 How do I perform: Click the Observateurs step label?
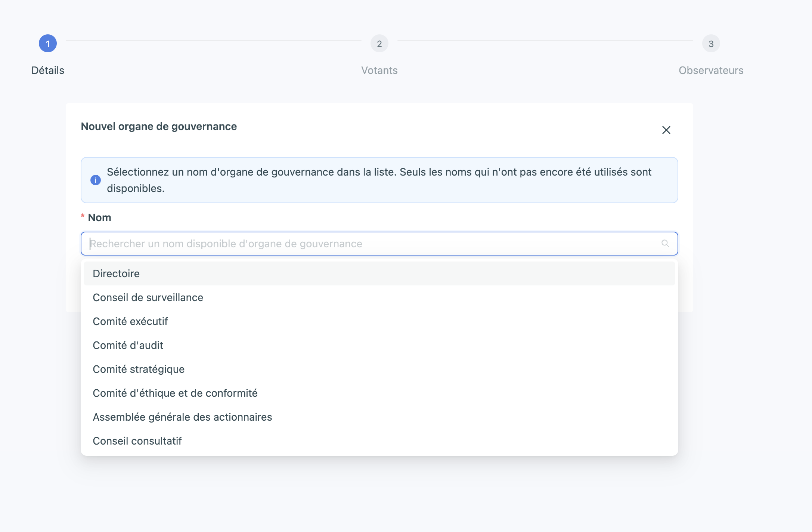pyautogui.click(x=711, y=70)
